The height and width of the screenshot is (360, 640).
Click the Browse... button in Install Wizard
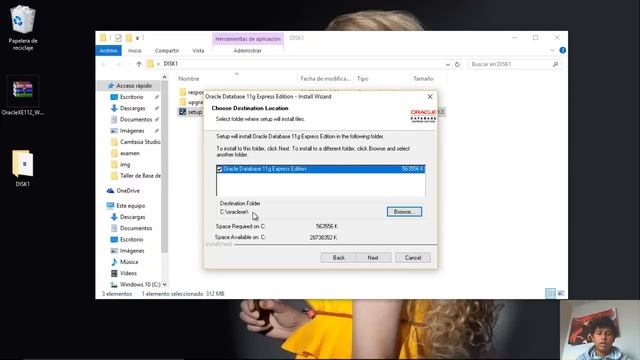pyautogui.click(x=404, y=211)
